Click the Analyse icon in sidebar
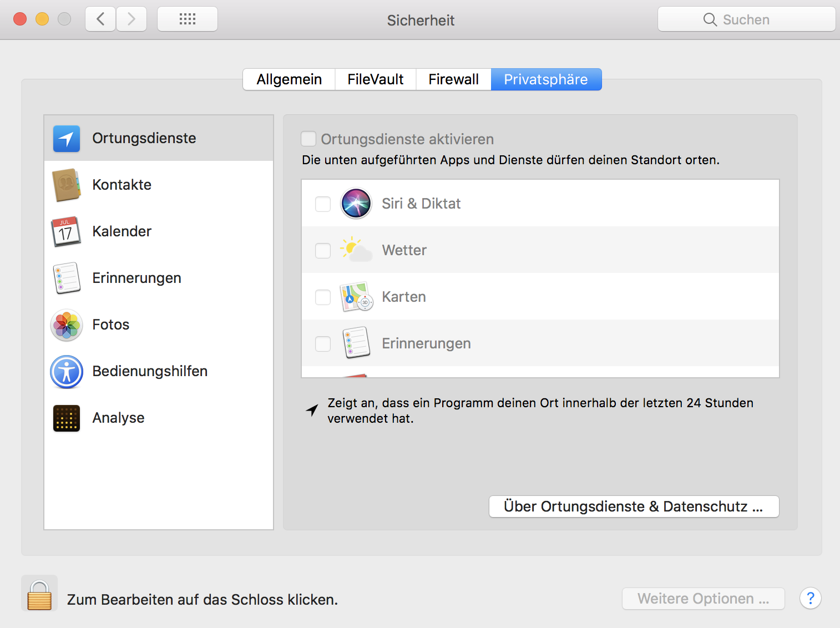Screen dimensions: 840x628 (67, 418)
